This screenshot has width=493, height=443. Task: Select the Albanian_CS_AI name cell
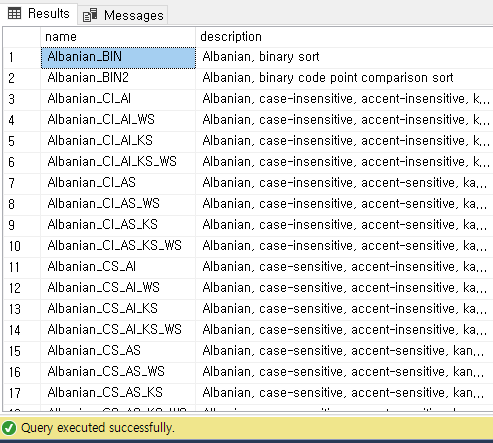(x=118, y=267)
